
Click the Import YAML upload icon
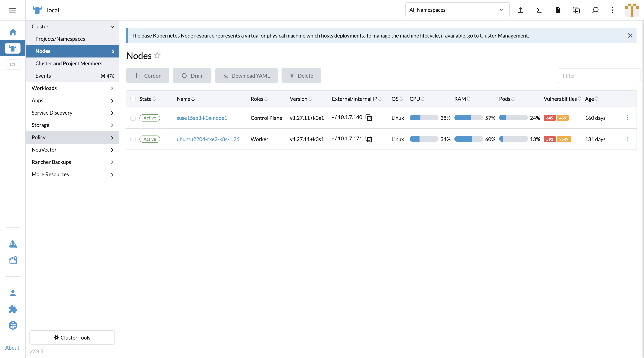(x=521, y=10)
